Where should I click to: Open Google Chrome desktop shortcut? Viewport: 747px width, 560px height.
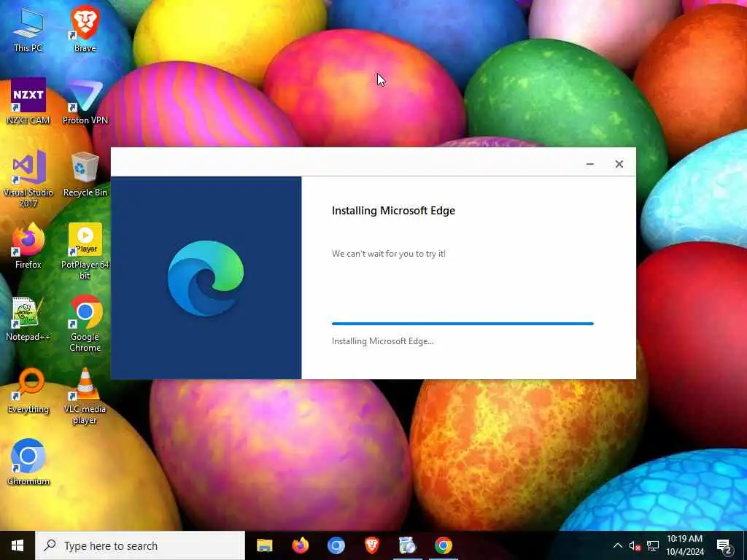(x=85, y=323)
